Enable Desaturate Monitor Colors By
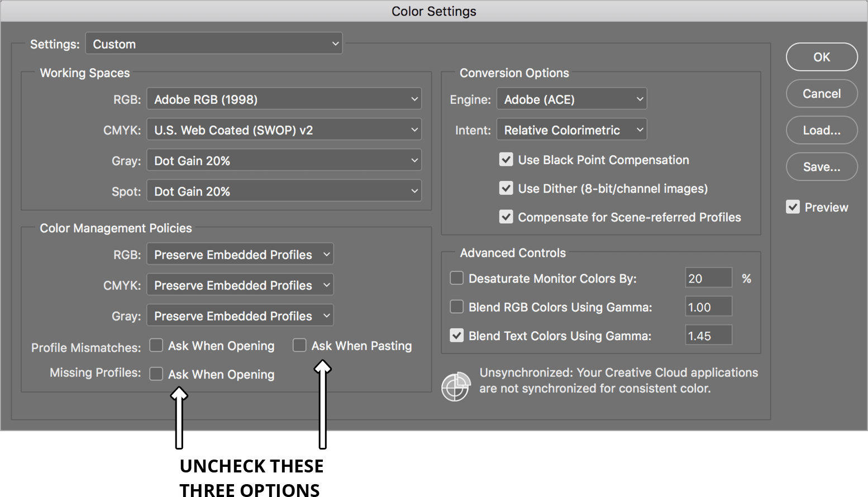The image size is (868, 497). (456, 278)
